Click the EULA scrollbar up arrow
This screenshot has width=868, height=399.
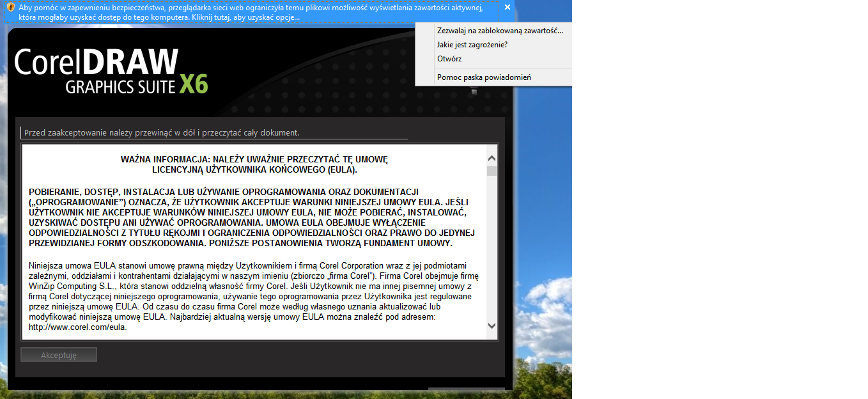pos(492,159)
